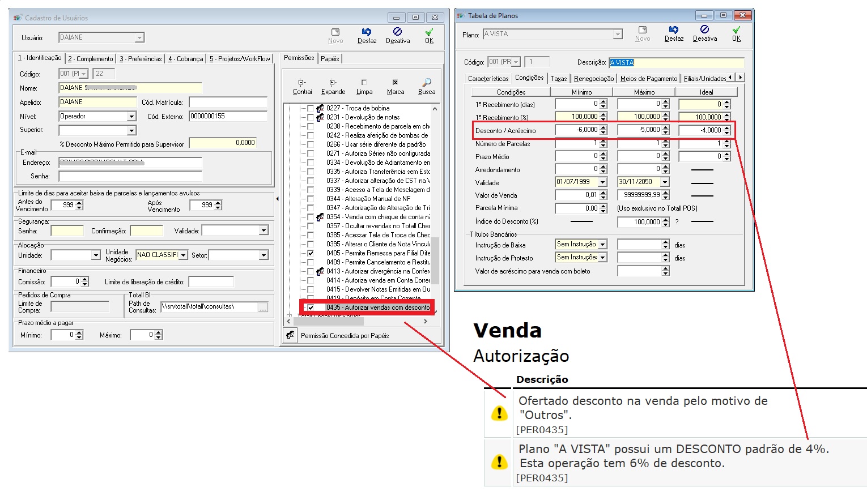
Task: Toggle checkbox for 0339 - Acesso a Tela de Mesclagem
Action: tap(311, 190)
